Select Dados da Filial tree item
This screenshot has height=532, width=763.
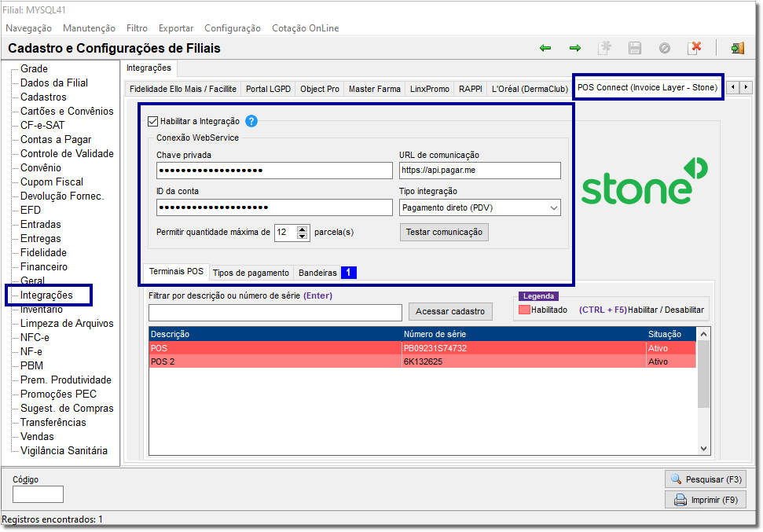[54, 83]
